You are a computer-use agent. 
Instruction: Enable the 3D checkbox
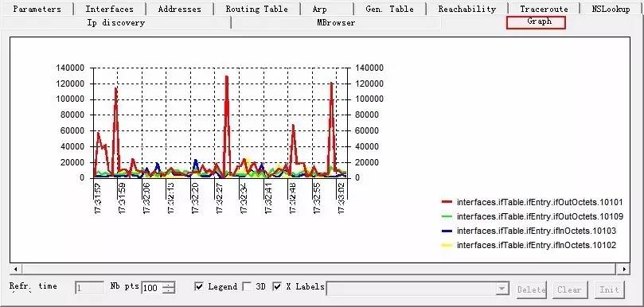point(248,286)
